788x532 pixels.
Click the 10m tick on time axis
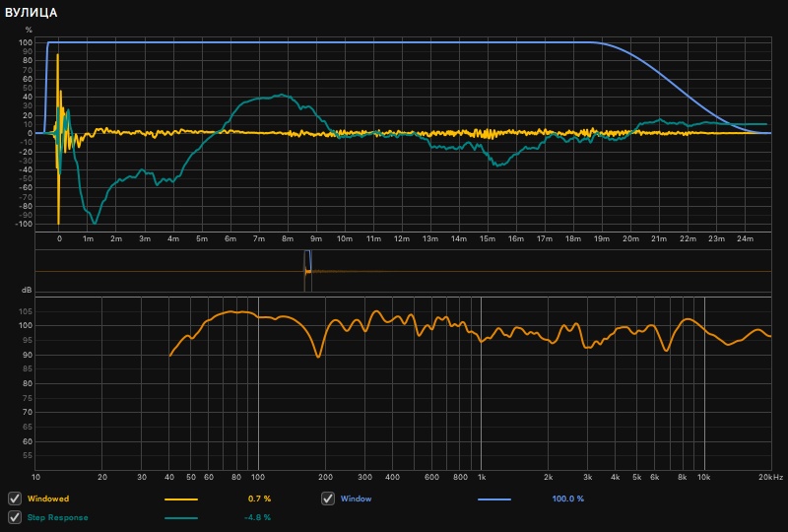coord(344,238)
